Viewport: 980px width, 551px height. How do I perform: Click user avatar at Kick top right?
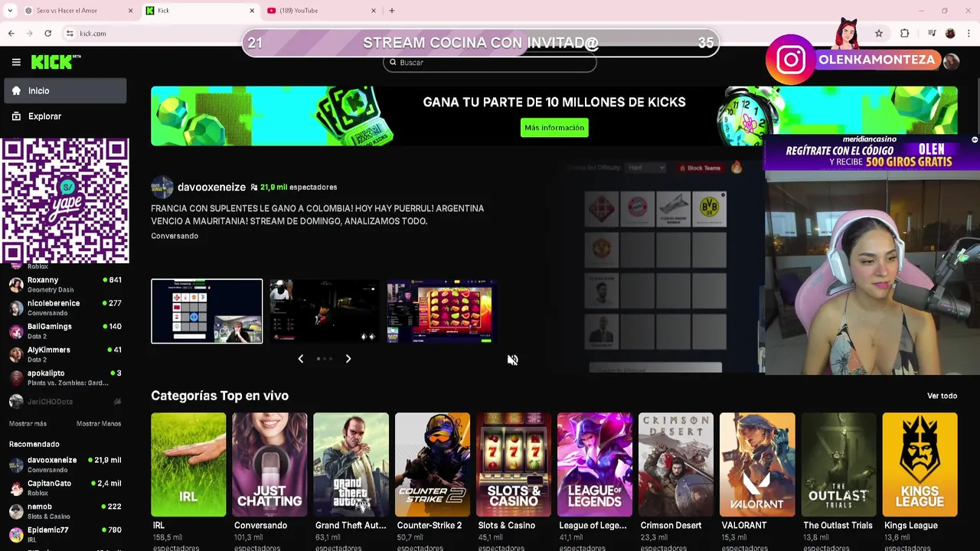(951, 62)
